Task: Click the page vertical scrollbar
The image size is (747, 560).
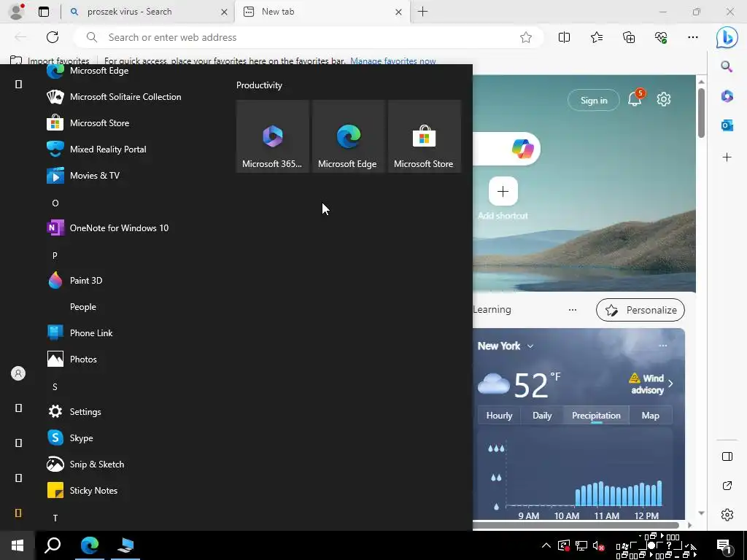Action: [x=701, y=113]
